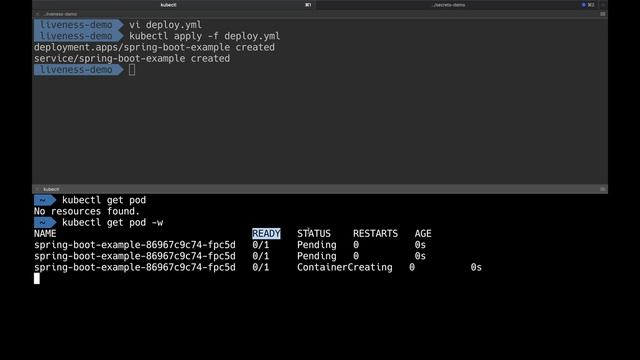Click '0/1' ready value in ContainerCreating row
The image size is (640, 360).
point(260,267)
